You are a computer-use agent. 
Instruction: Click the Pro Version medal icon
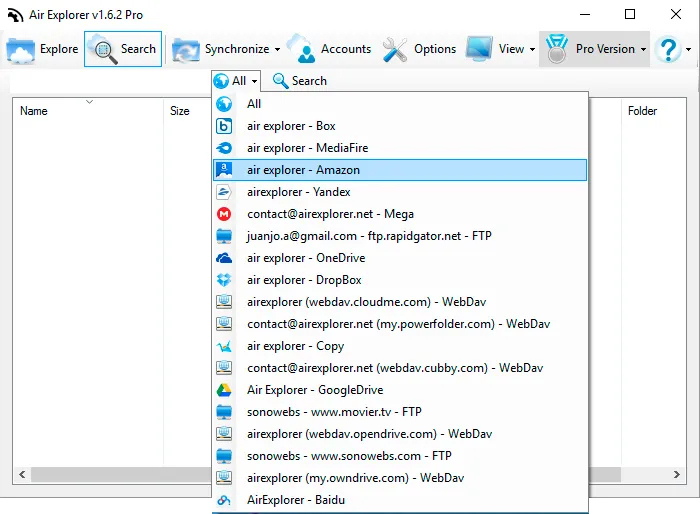coord(556,48)
